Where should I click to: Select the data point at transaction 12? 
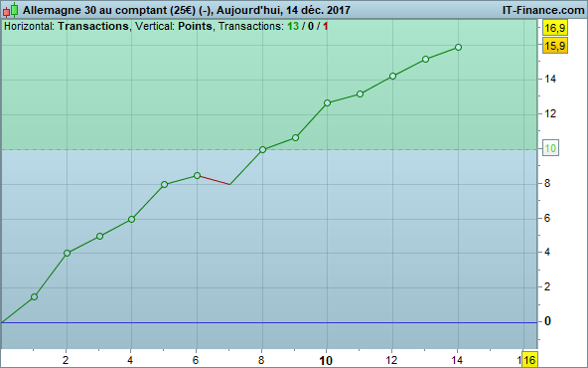(392, 77)
